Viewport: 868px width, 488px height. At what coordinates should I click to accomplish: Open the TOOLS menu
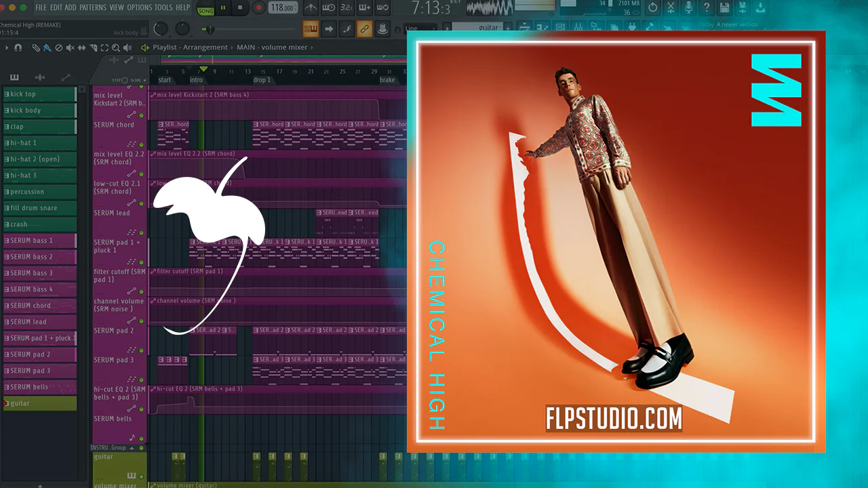pos(163,7)
